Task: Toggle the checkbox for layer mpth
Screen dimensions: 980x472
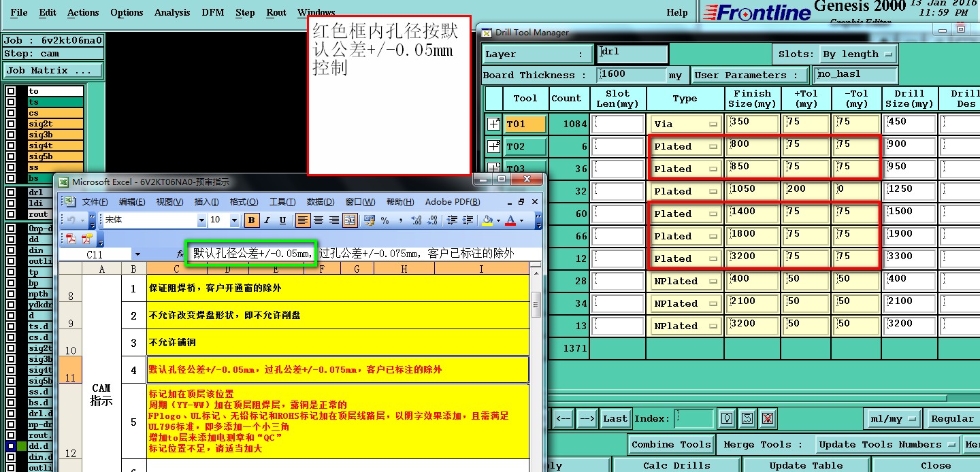Action: pyautogui.click(x=11, y=294)
